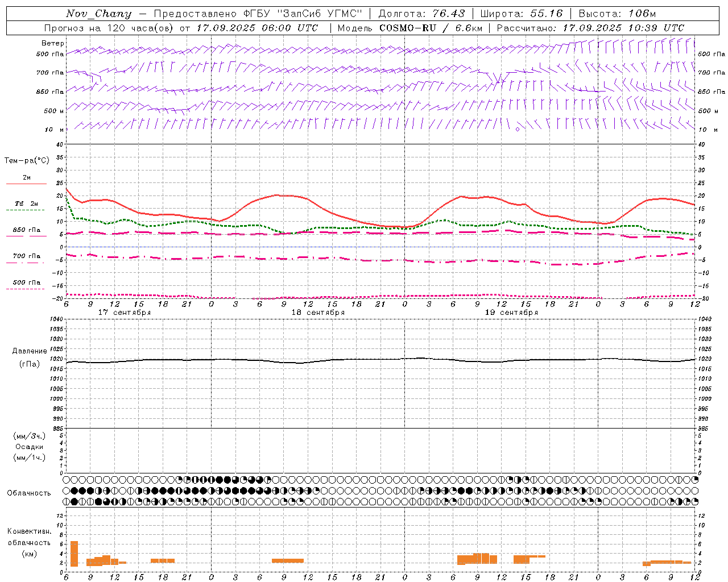
Task: Click the 'Высота: 106м' elevation text
Action: pyautogui.click(x=618, y=14)
